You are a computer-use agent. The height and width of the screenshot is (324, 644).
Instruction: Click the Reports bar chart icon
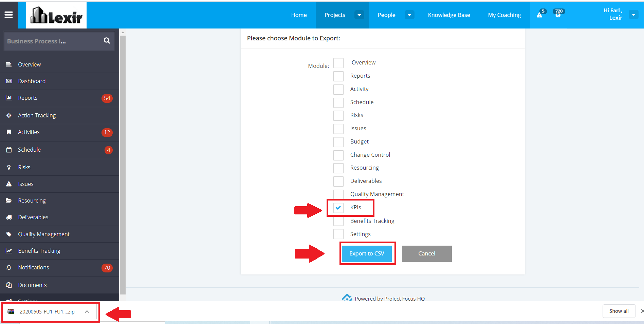pos(9,98)
